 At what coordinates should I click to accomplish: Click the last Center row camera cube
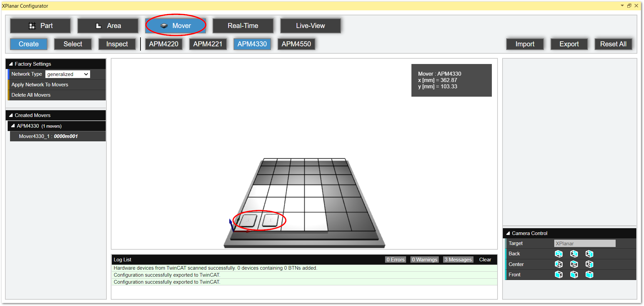click(x=589, y=264)
